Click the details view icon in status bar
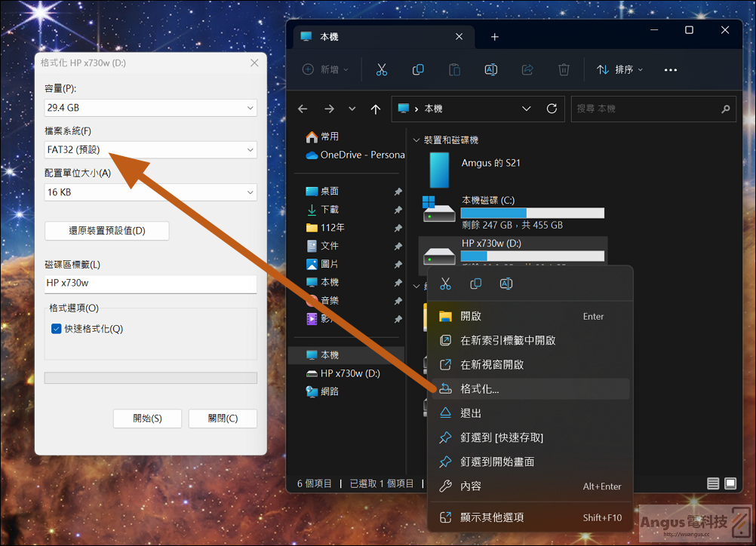 click(x=713, y=483)
